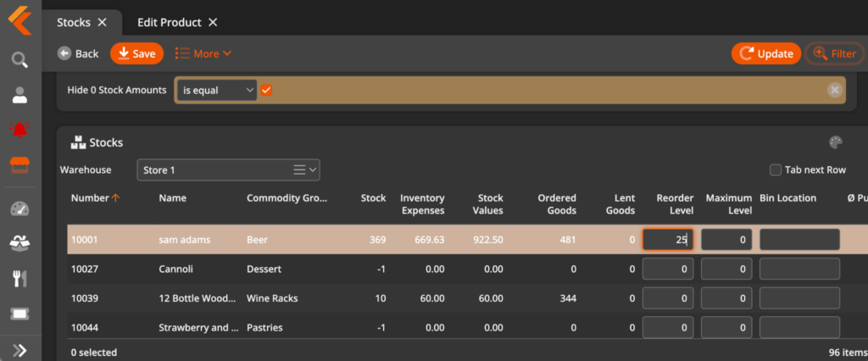Focus Maximum Level field for row 10039
Viewport: 868px width, 361px height.
(x=726, y=298)
